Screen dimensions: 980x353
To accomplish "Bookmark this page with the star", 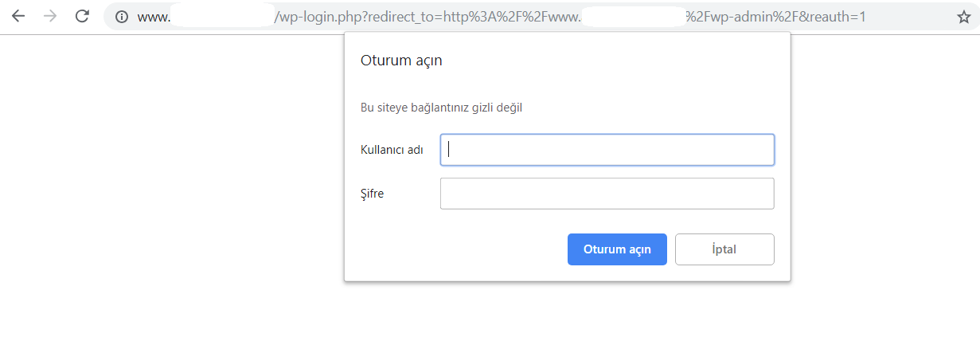I will pos(964,17).
